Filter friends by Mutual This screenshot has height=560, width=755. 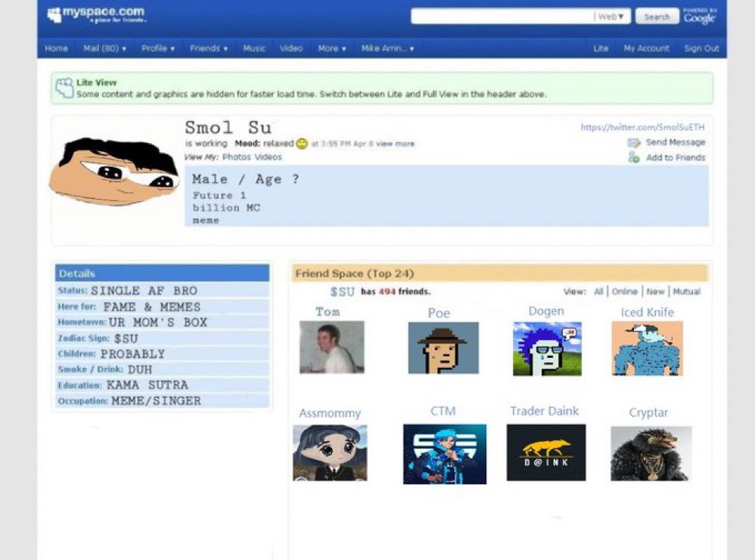click(687, 291)
